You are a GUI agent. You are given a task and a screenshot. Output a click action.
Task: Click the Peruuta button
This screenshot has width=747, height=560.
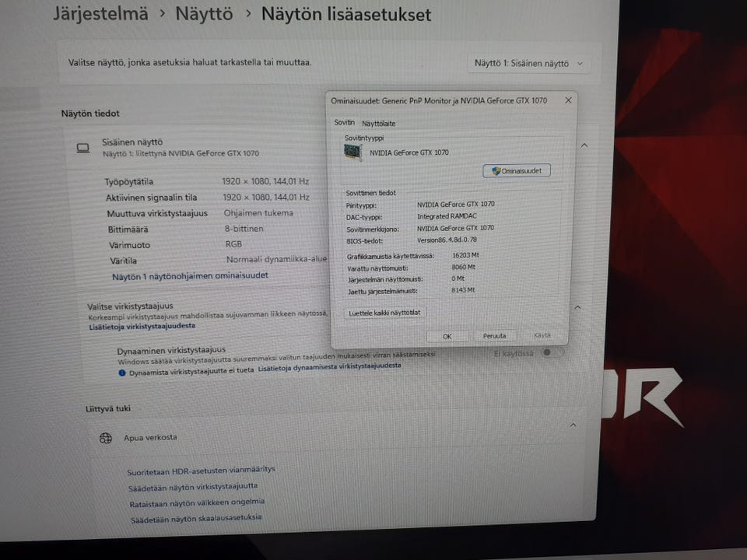[x=495, y=336]
